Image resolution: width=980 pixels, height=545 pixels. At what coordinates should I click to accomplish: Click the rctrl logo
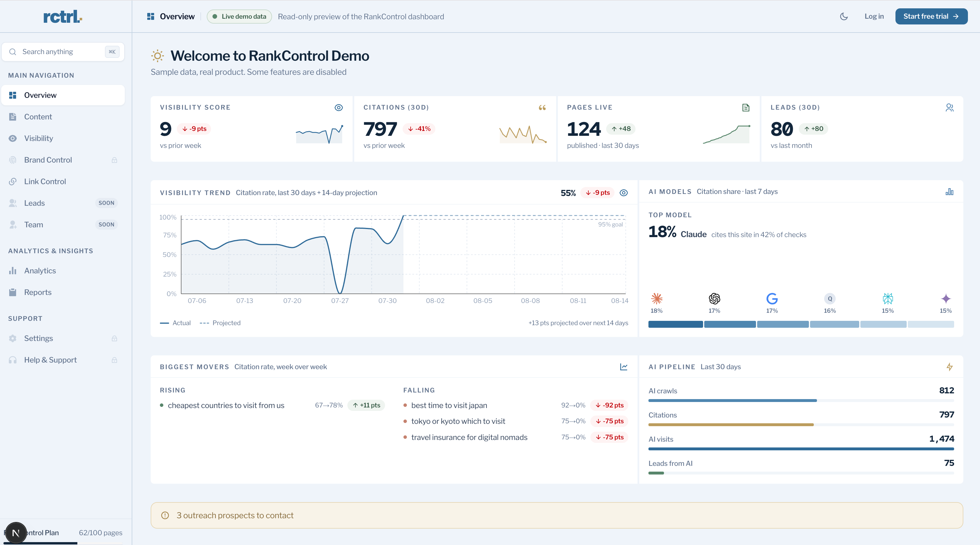coord(63,16)
